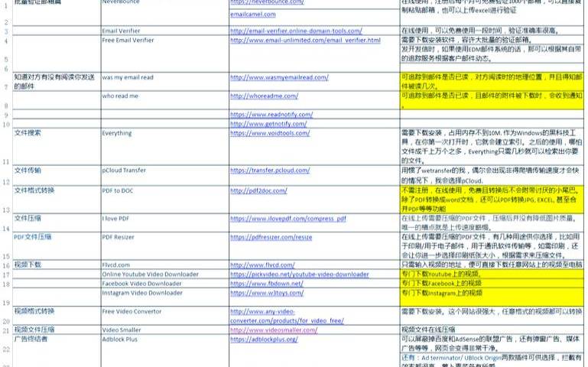Click the fbdown.net hyperlink
The image size is (588, 367).
click(x=266, y=283)
